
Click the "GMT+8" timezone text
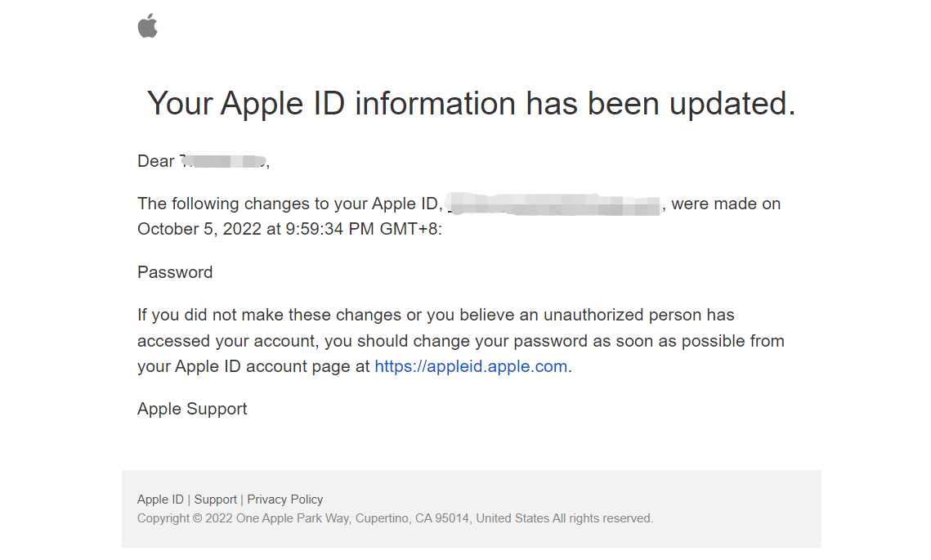[409, 229]
